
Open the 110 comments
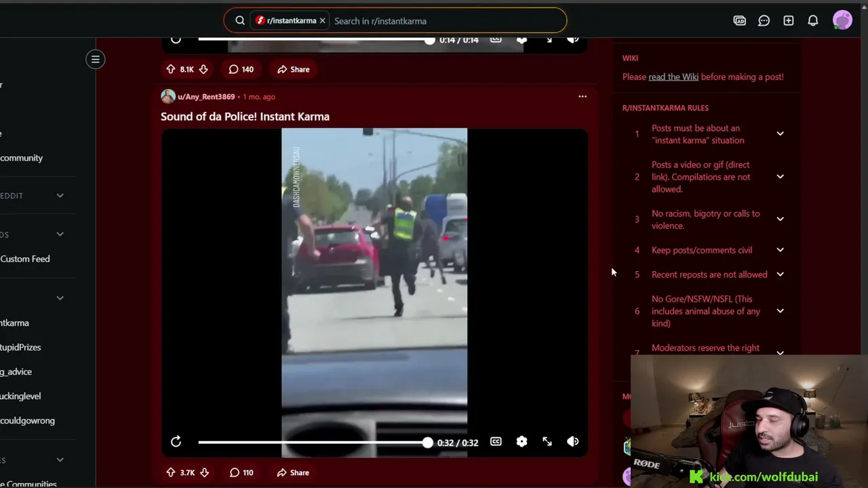tap(241, 472)
